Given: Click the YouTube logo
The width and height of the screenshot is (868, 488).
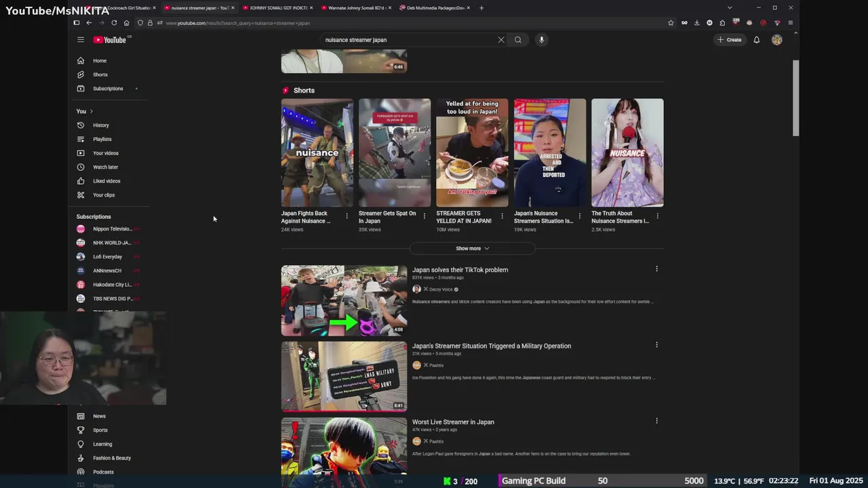Looking at the screenshot, I should (x=110, y=40).
